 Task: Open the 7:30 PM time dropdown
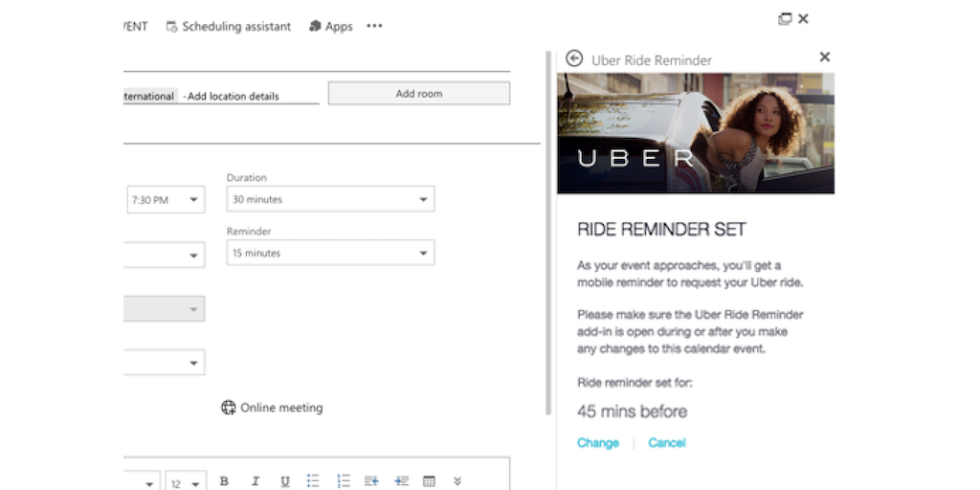coord(166,199)
